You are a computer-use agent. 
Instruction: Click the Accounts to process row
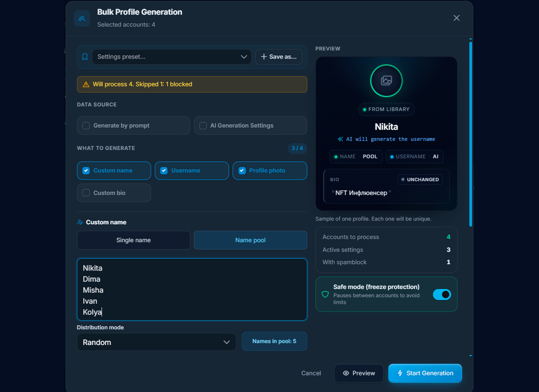(386, 237)
